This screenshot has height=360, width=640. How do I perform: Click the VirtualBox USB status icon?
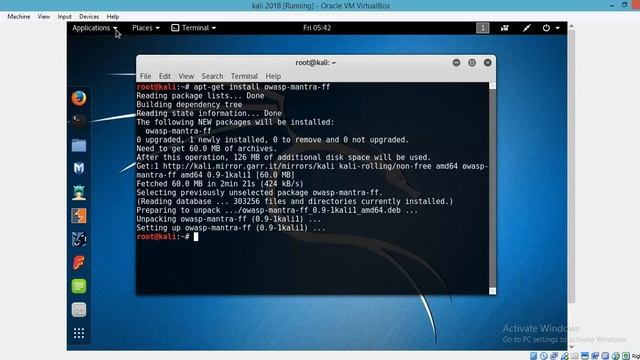coord(564,356)
